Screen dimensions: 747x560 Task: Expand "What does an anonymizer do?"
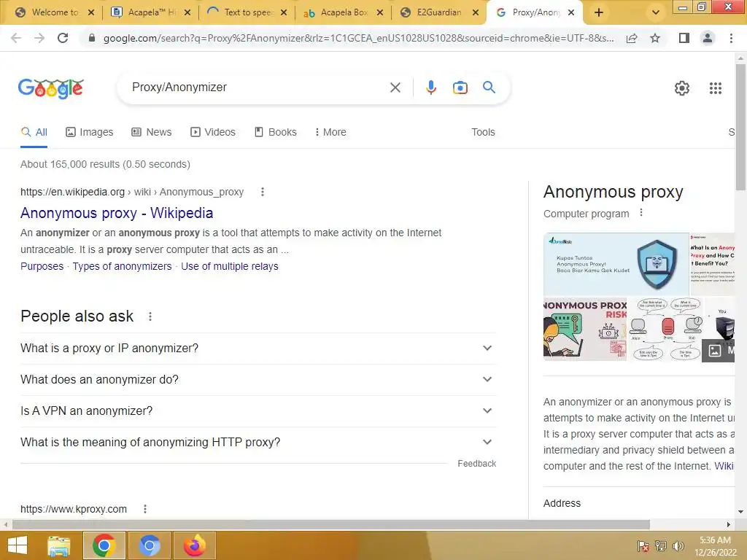[x=258, y=379]
